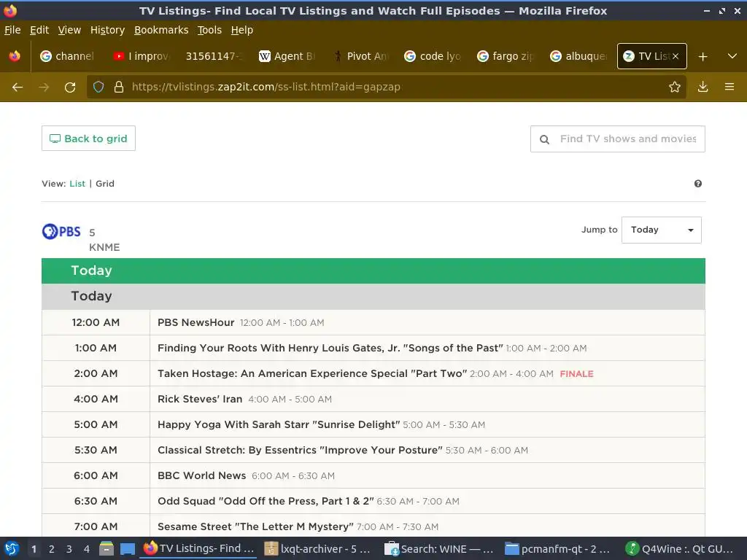Switch to the Agent Wikipedia tab
This screenshot has height=560, width=747.
pyautogui.click(x=286, y=56)
